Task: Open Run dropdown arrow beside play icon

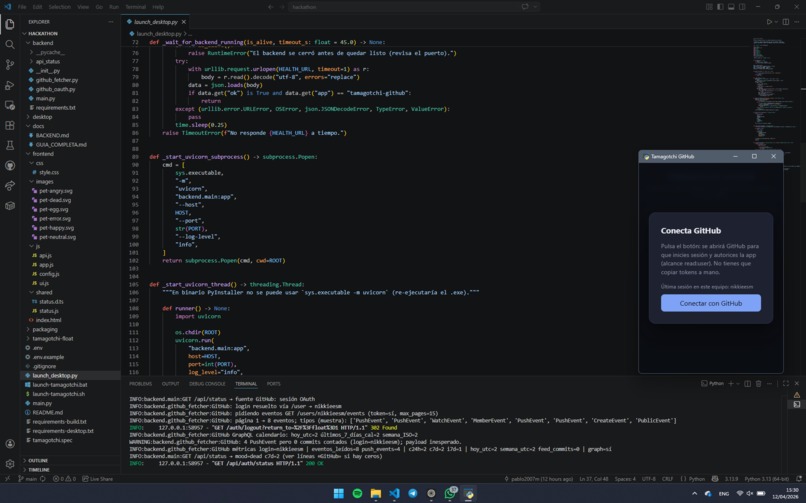Action: tap(775, 22)
